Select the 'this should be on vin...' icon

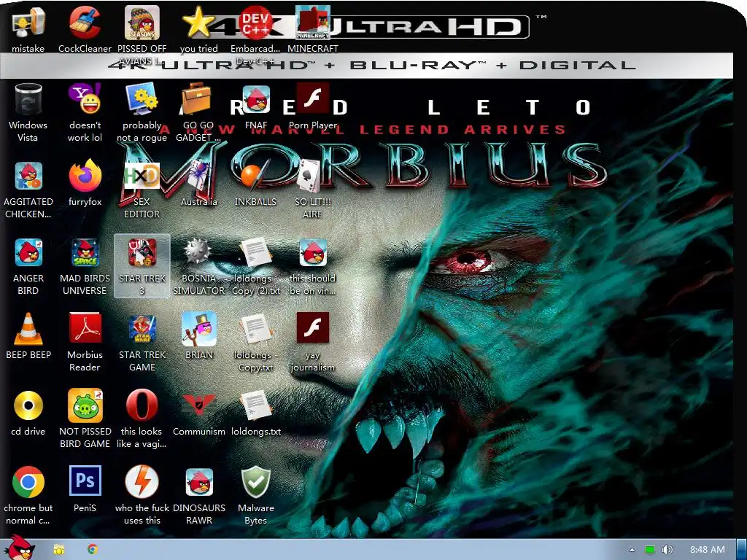pyautogui.click(x=313, y=252)
